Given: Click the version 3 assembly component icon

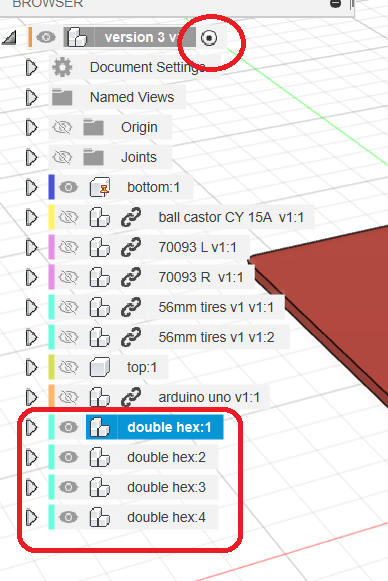Looking at the screenshot, I should click(x=78, y=37).
